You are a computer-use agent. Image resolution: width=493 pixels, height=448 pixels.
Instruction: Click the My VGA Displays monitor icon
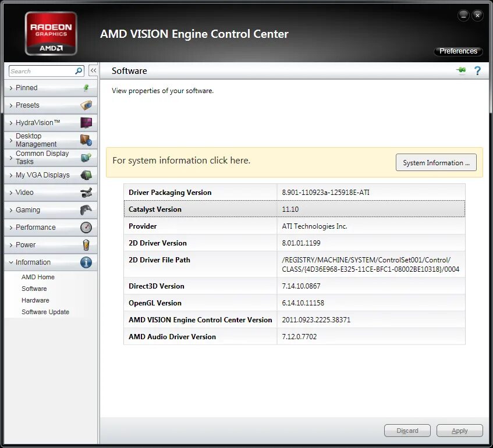[x=86, y=175]
